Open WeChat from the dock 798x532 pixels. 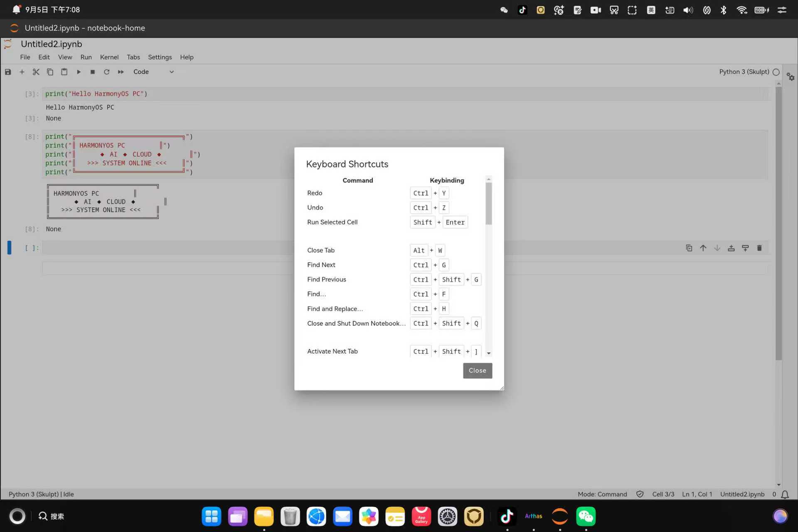pyautogui.click(x=586, y=517)
